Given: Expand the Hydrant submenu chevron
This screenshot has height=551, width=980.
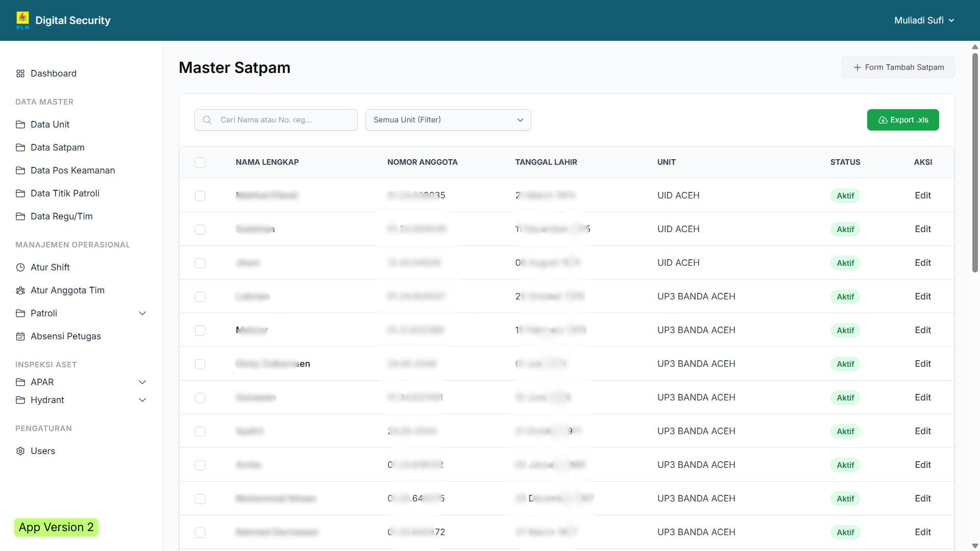Looking at the screenshot, I should pos(142,400).
